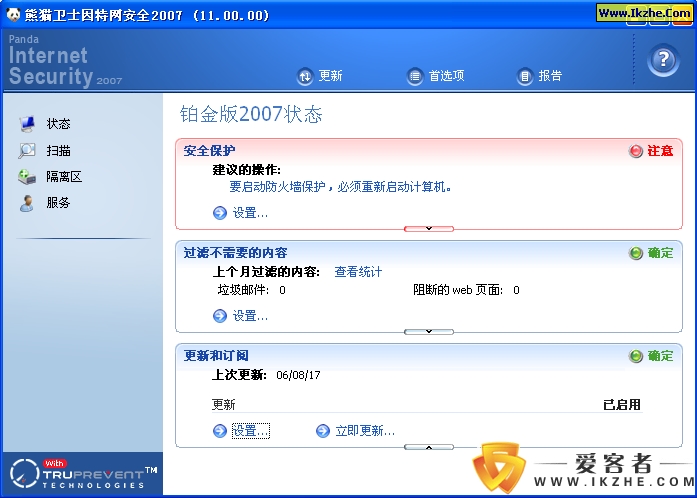Open 设置... link in 安全保护 panel
697x498 pixels.
click(x=250, y=213)
